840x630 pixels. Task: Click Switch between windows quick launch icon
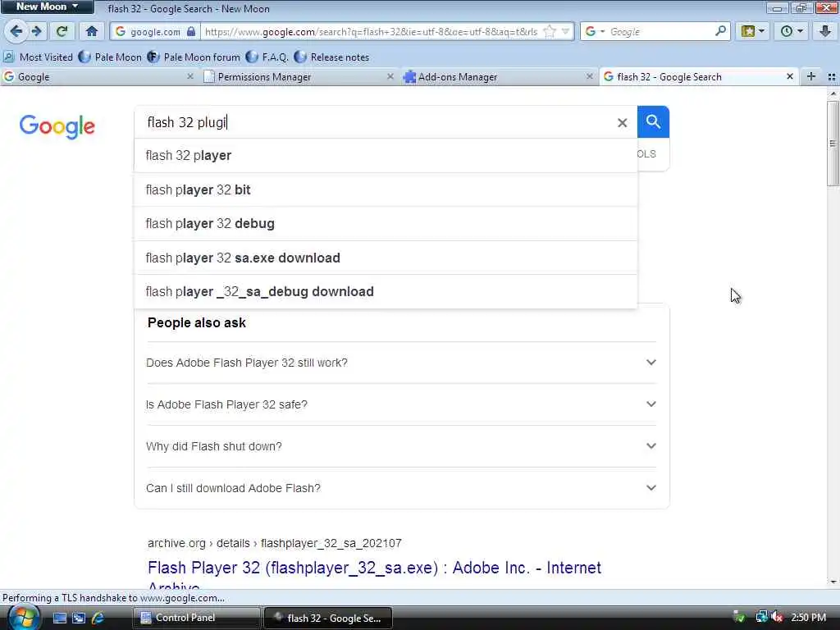pos(79,619)
